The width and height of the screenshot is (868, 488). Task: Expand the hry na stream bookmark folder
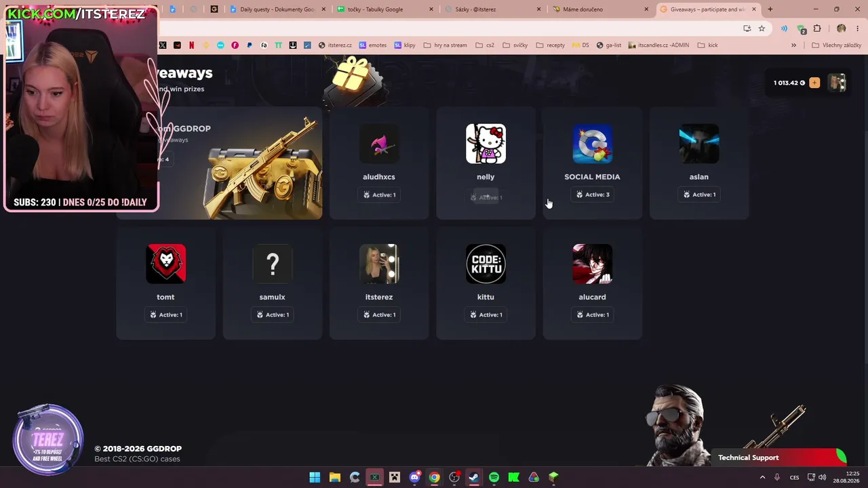(445, 45)
